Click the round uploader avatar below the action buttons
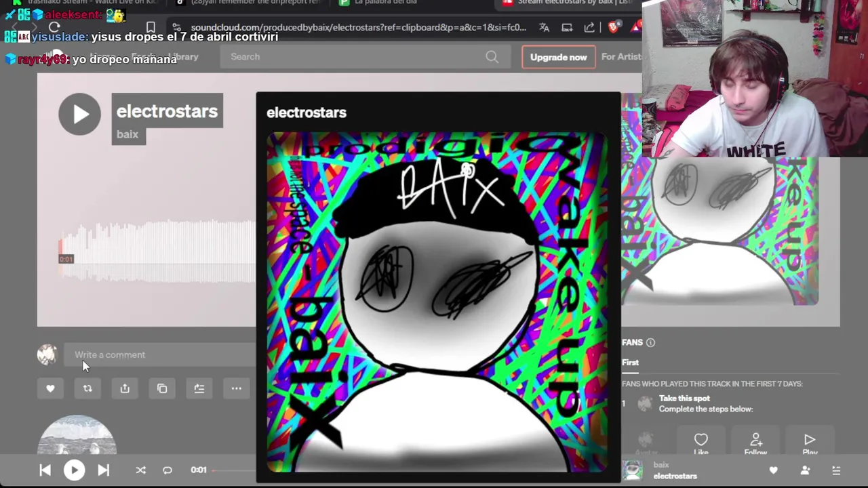The height and width of the screenshot is (488, 868). (77, 434)
